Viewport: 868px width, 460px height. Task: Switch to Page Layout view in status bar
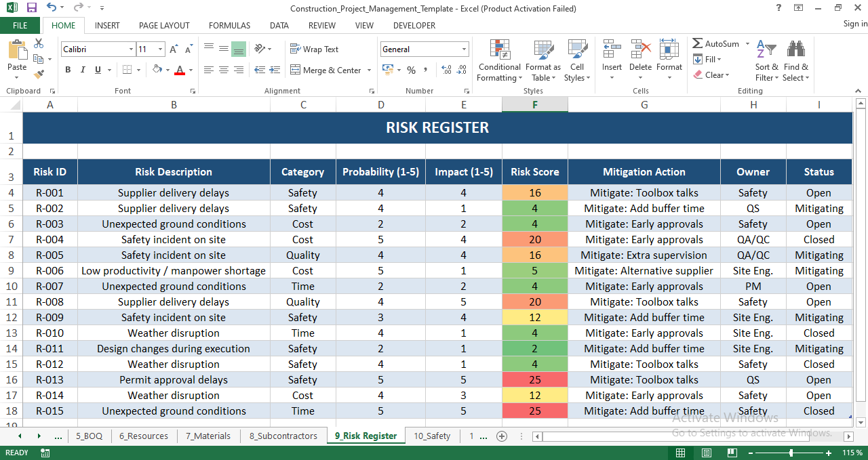706,453
